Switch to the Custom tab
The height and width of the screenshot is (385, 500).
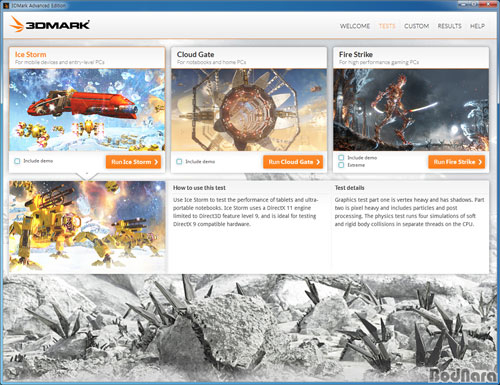(416, 26)
